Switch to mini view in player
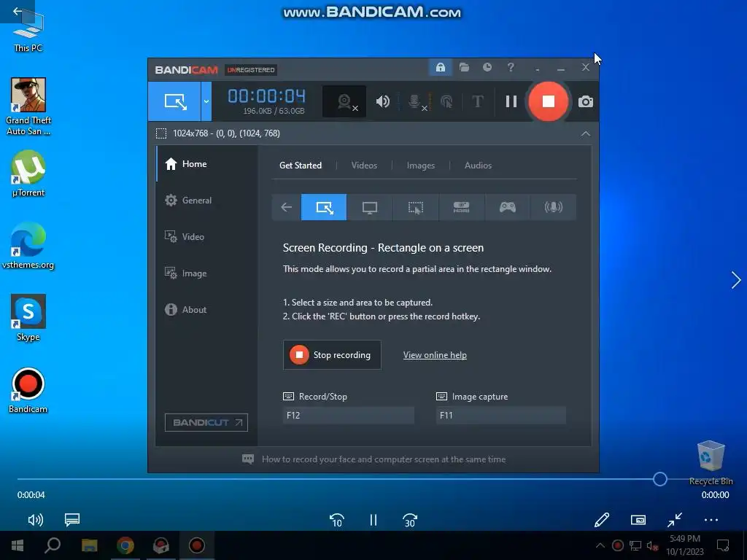747x560 pixels. point(638,519)
